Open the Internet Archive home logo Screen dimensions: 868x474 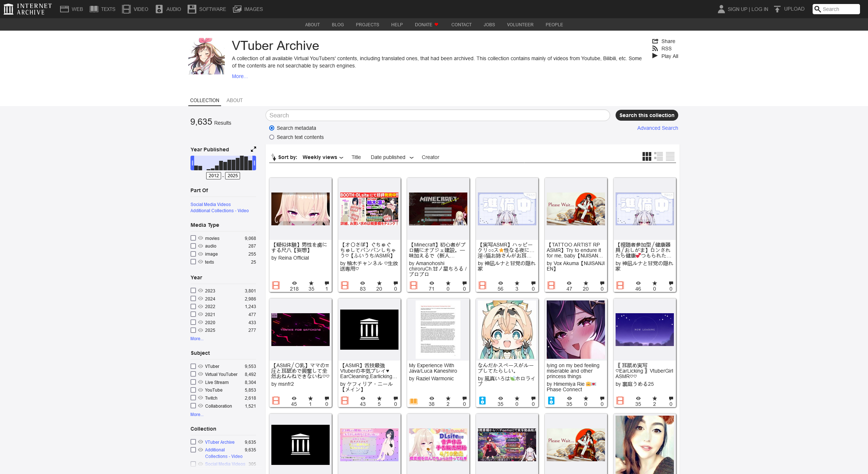point(28,9)
